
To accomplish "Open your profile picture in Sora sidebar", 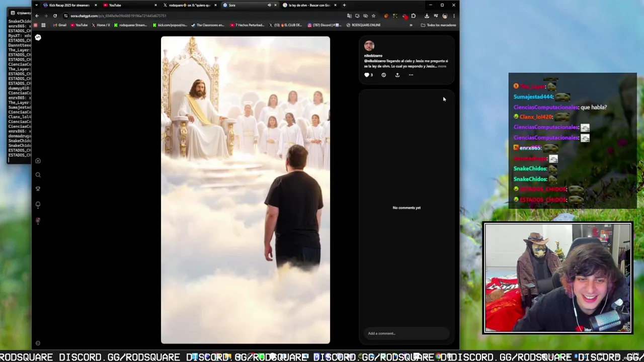I will 38,221.
